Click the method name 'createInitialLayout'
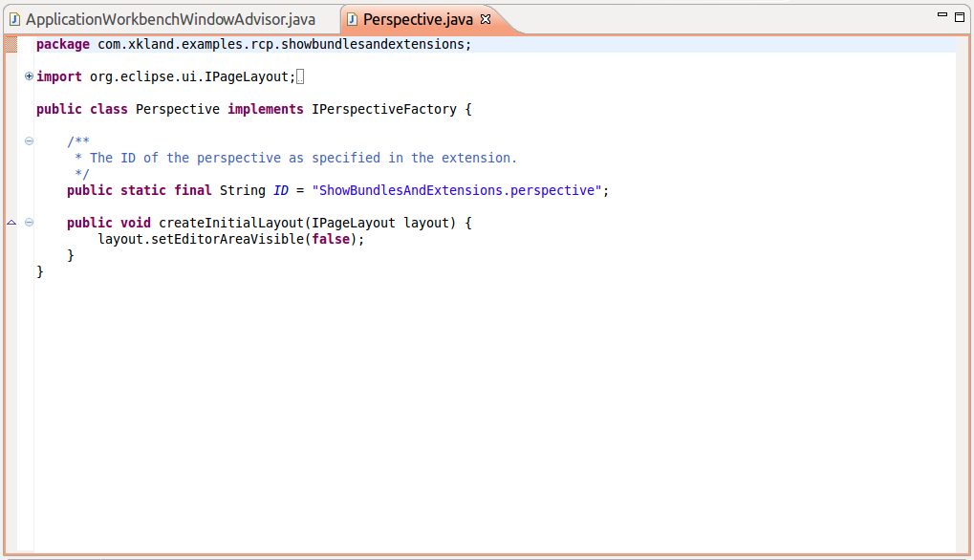Screen dimensions: 974x560 (x=231, y=223)
